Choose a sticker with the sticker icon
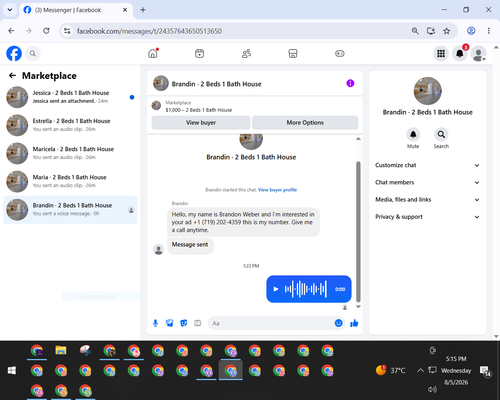 point(184,323)
